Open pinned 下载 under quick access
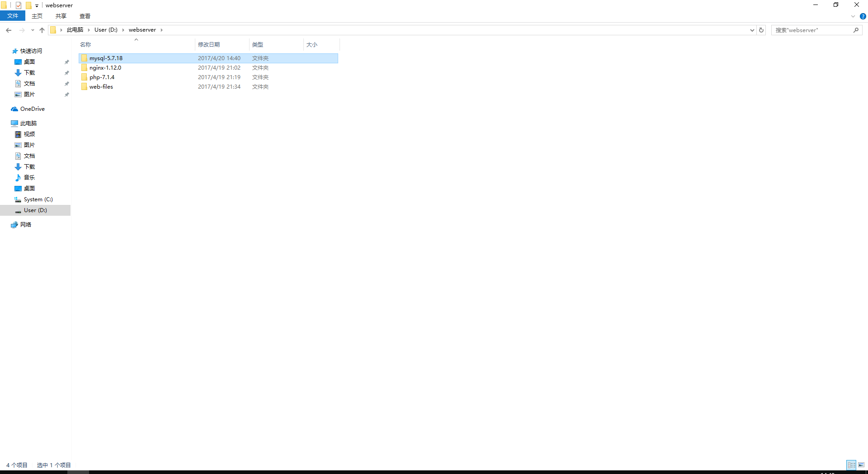 pos(29,73)
